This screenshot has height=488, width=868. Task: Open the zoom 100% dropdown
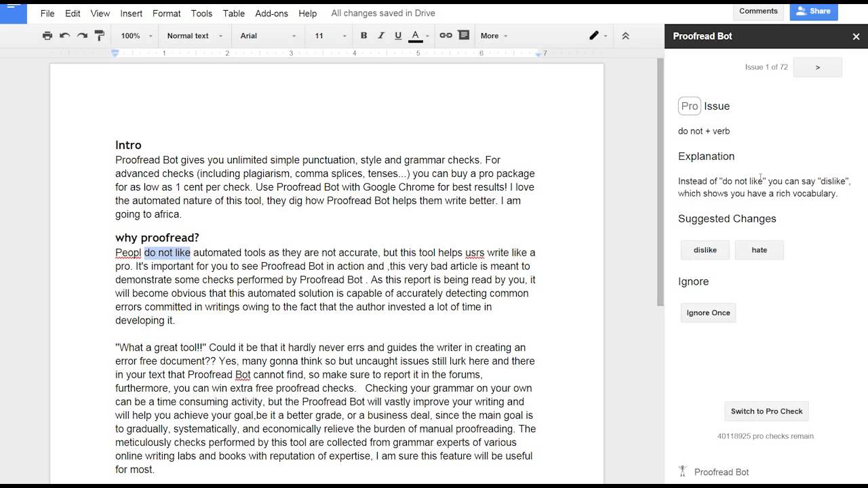coord(136,36)
